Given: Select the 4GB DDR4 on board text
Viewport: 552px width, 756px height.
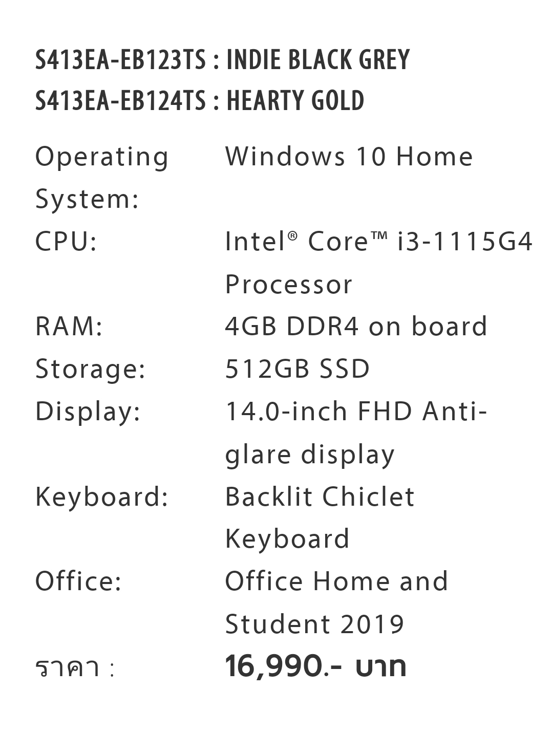Looking at the screenshot, I should tap(356, 326).
